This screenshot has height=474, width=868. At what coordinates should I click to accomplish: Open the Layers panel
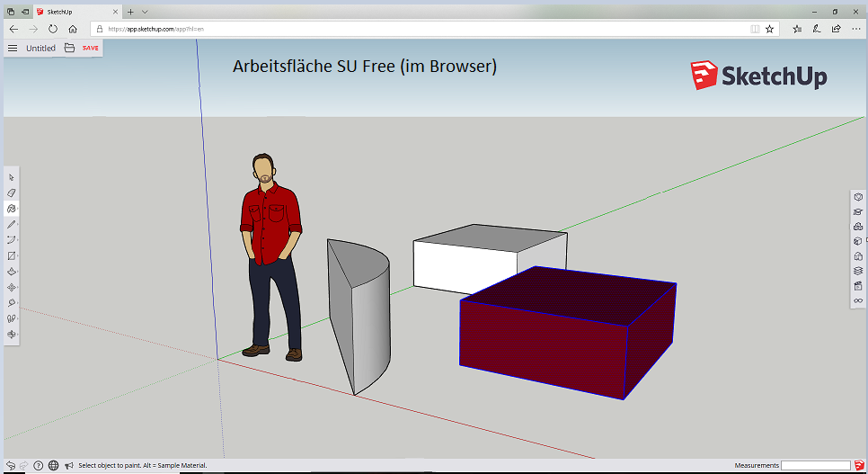[858, 270]
